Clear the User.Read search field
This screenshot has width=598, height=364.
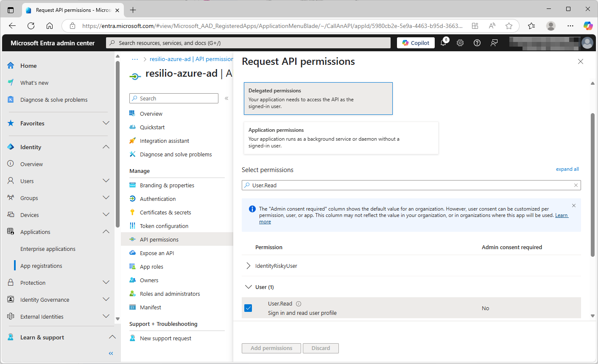(x=576, y=185)
